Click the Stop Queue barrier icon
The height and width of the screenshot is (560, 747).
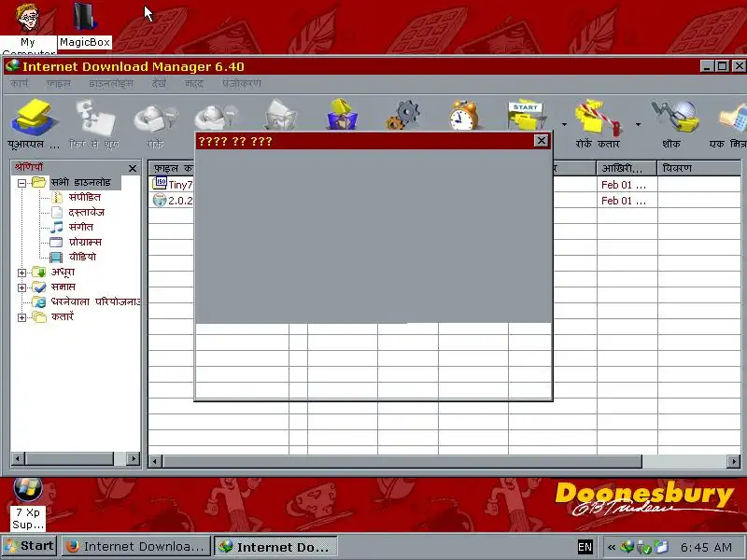point(599,116)
